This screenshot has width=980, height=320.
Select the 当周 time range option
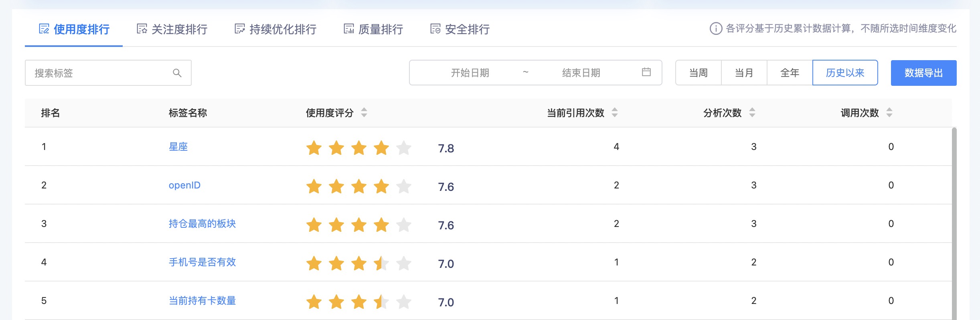click(x=698, y=73)
